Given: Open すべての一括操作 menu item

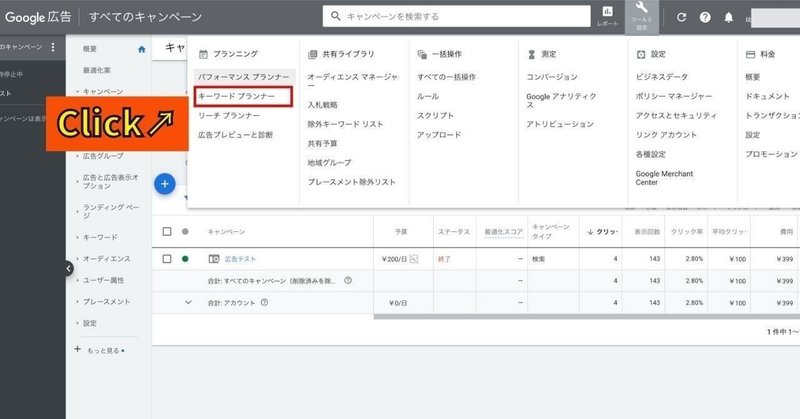Looking at the screenshot, I should click(x=446, y=77).
